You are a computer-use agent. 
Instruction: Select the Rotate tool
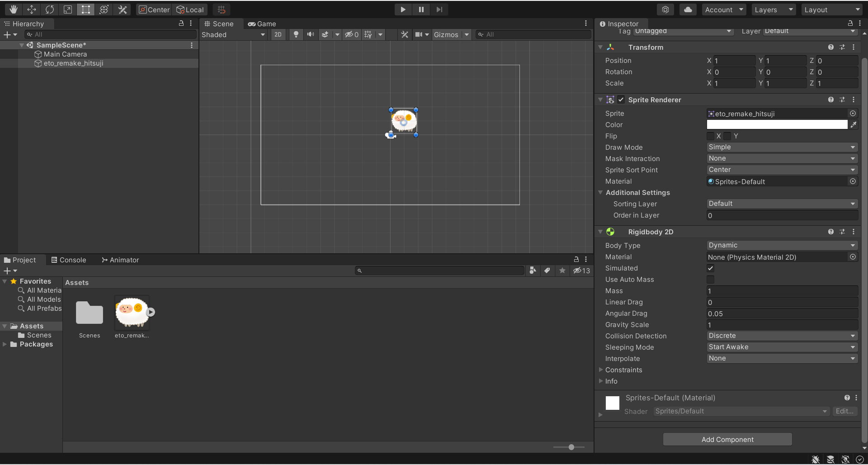[x=49, y=9]
